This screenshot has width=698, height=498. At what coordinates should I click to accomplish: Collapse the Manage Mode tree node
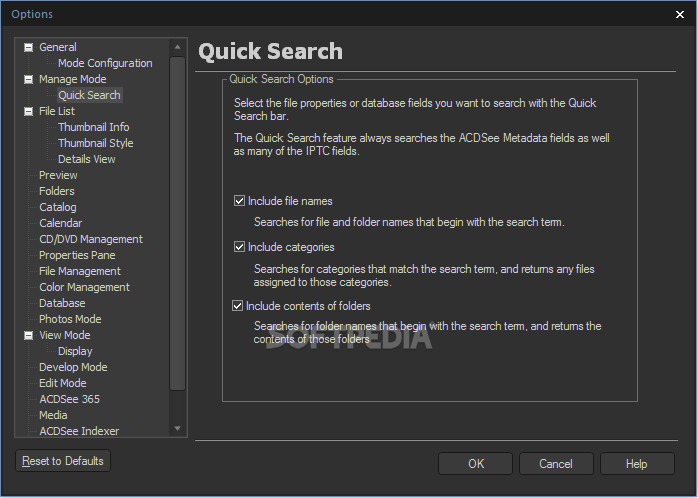click(x=28, y=79)
